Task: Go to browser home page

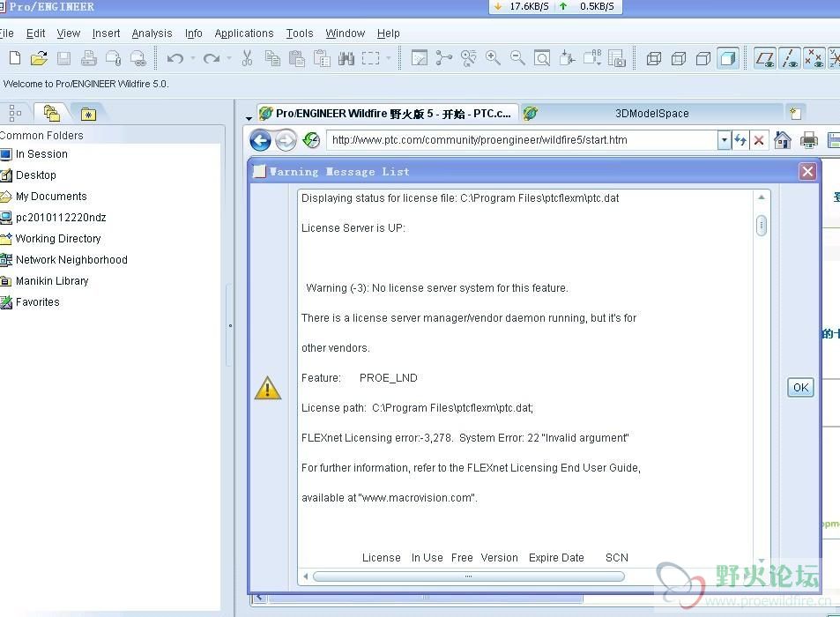Action: (783, 140)
